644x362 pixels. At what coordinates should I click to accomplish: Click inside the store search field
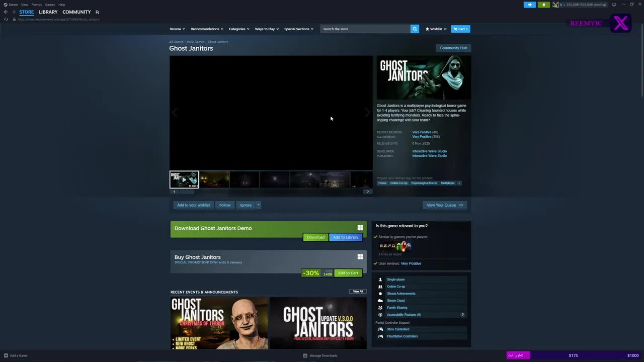[x=365, y=29]
